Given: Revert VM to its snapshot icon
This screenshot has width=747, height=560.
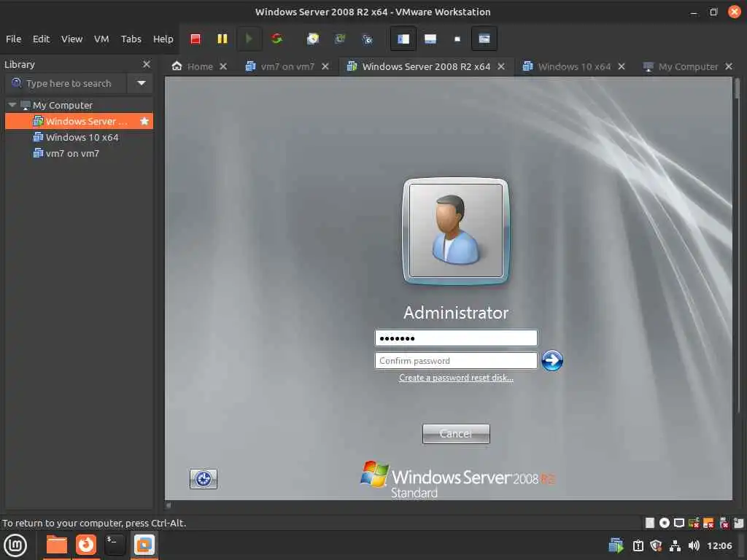Looking at the screenshot, I should click(340, 39).
